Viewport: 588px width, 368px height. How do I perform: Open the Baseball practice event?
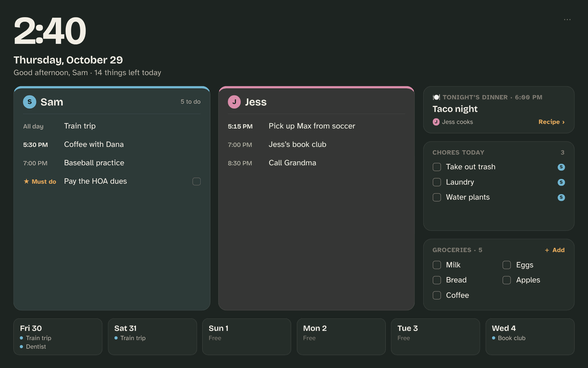[x=112, y=163]
